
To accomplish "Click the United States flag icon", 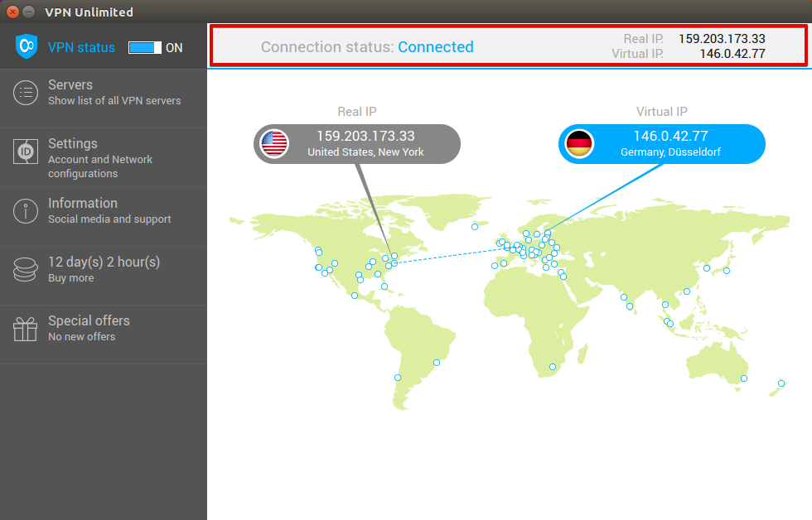I will pos(274,144).
